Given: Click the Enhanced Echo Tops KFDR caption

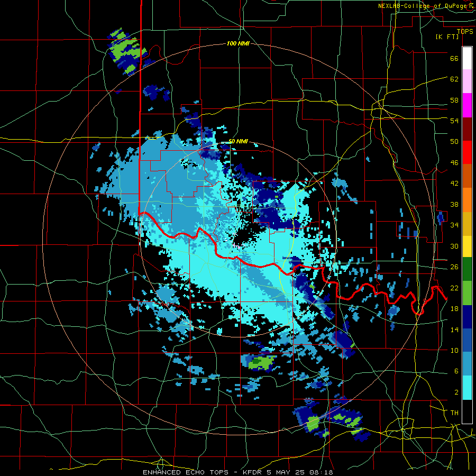Looking at the screenshot, I should coord(237,472).
